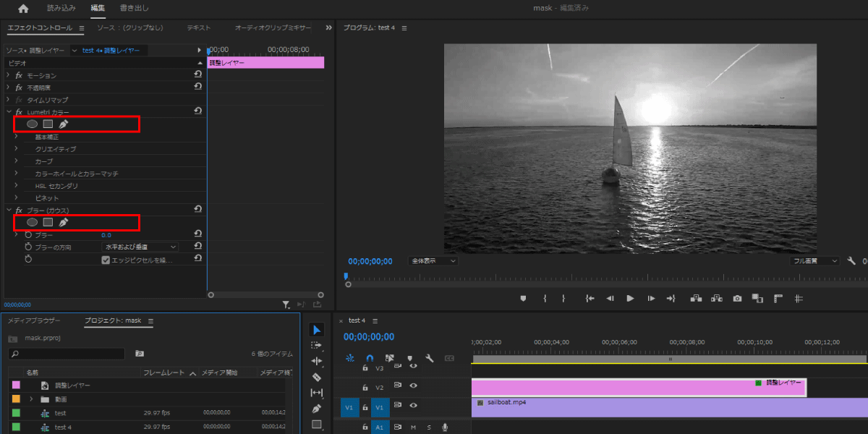Select the Selection arrow tool
The height and width of the screenshot is (434, 868).
[x=316, y=330]
